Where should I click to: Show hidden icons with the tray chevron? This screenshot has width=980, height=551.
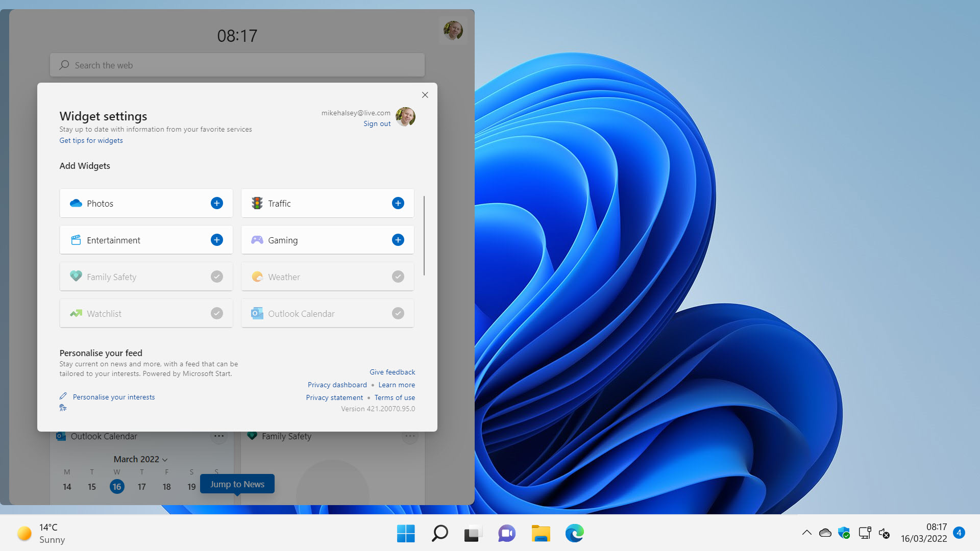[806, 533]
